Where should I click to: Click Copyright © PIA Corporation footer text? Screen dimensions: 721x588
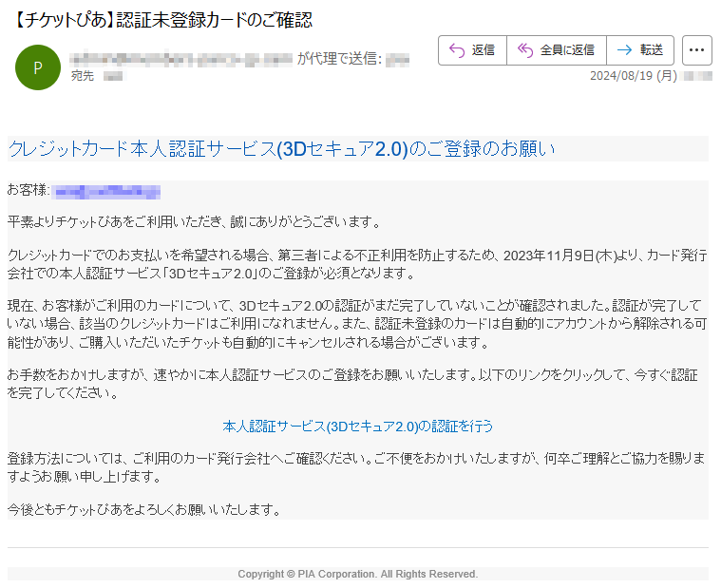click(358, 574)
